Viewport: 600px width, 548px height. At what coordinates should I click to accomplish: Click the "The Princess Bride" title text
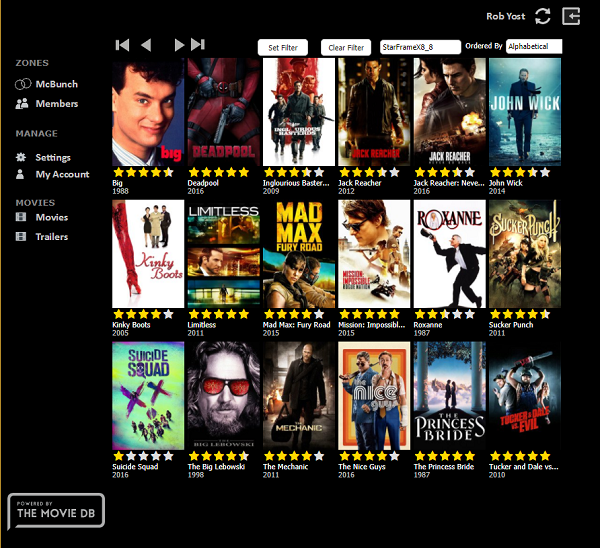[x=444, y=467]
